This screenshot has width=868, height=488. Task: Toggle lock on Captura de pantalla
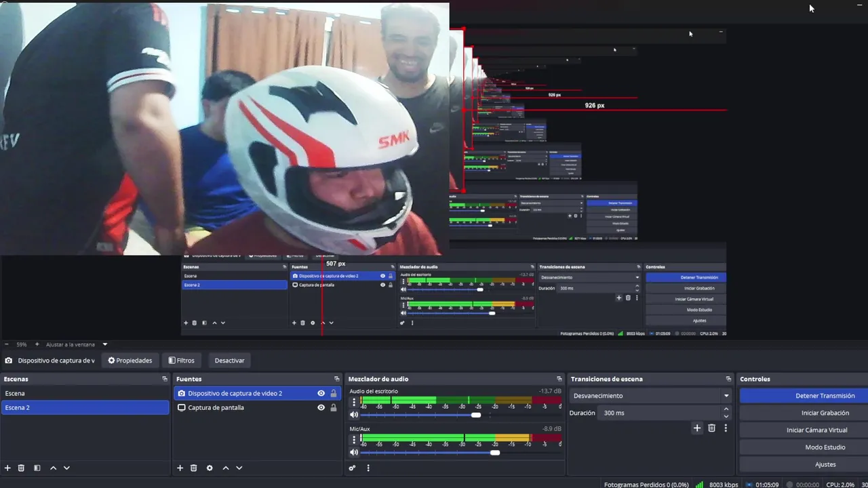[333, 407]
